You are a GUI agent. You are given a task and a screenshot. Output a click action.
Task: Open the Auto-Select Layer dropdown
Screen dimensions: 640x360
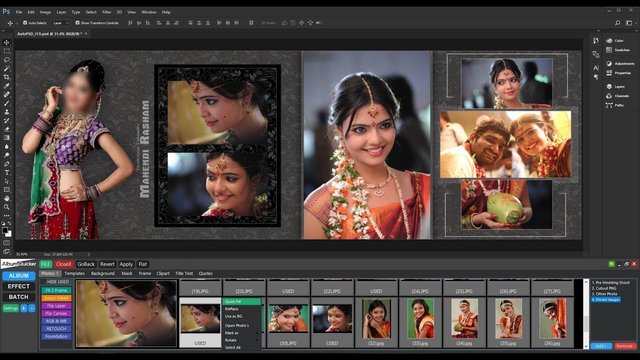point(61,23)
